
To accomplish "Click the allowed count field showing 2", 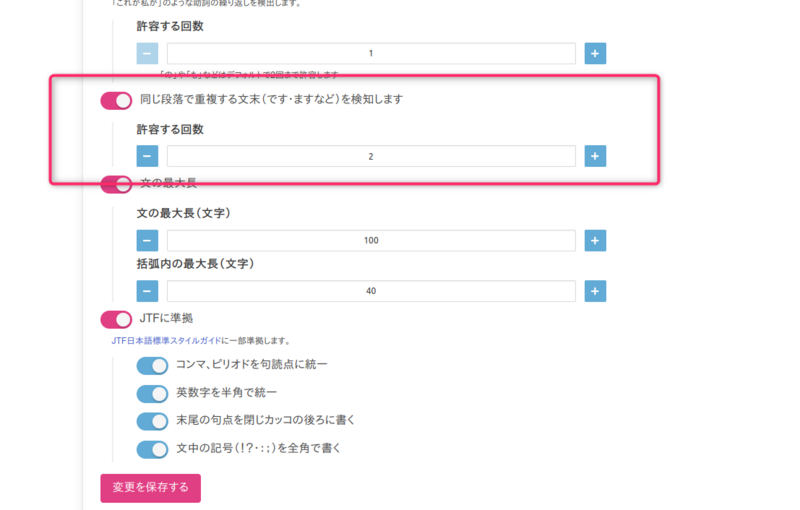I will pyautogui.click(x=371, y=156).
